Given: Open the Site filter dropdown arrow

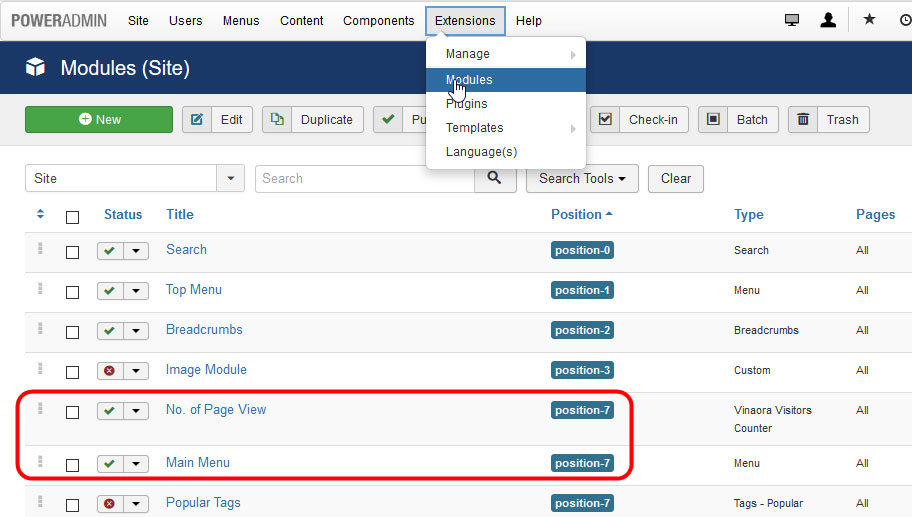Looking at the screenshot, I should click(x=231, y=178).
